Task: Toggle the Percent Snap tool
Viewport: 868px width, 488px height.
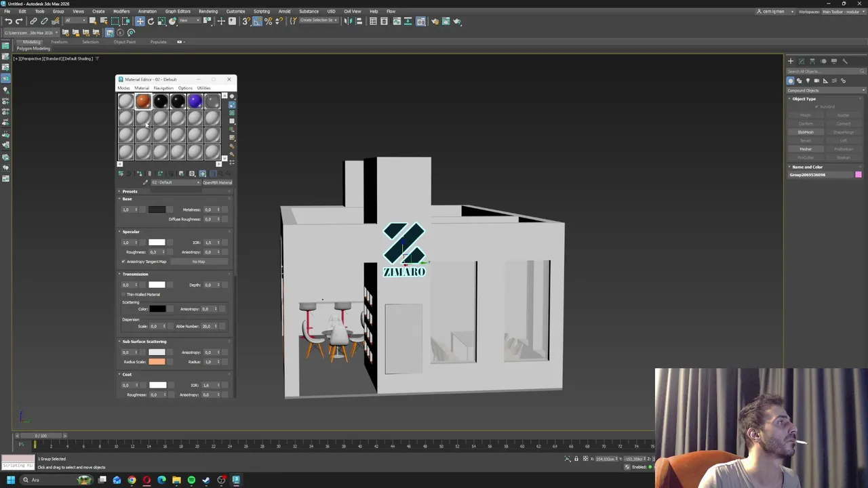Action: [x=268, y=21]
